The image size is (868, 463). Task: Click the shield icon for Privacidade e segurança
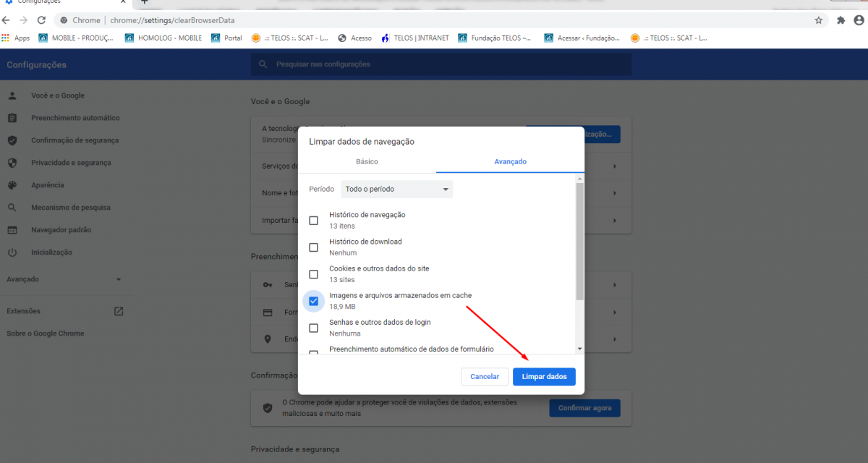[12, 163]
